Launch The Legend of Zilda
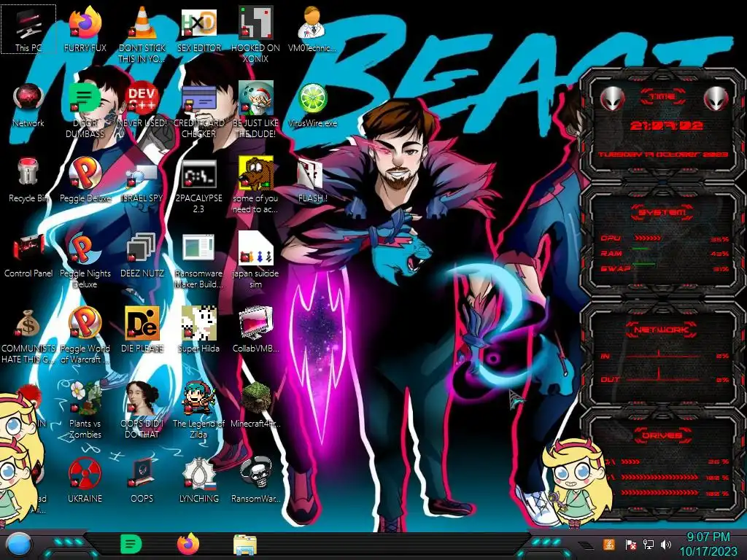This screenshot has height=560, width=747. tap(198, 411)
